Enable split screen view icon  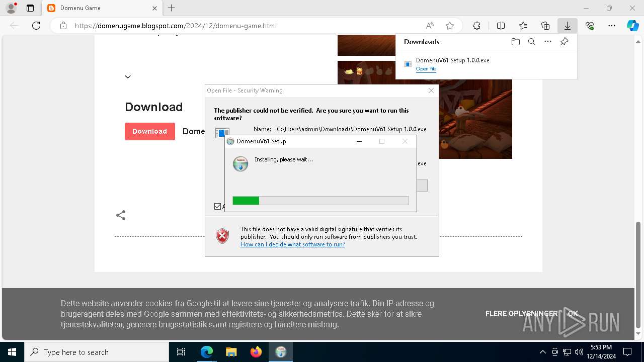(501, 26)
